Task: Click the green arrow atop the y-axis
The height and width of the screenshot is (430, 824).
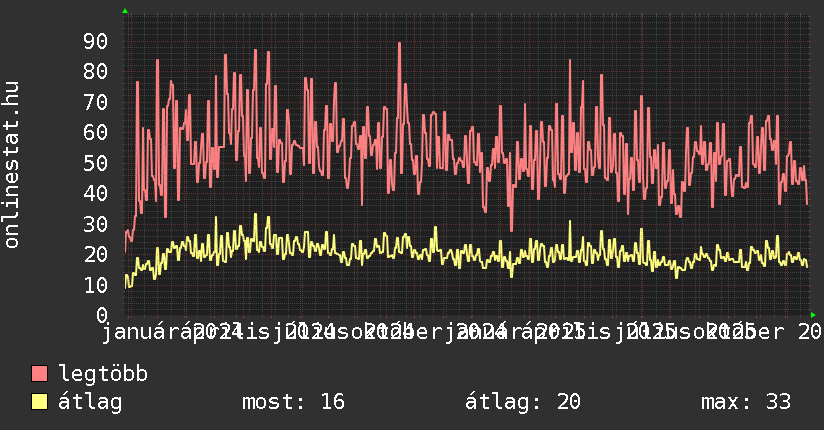Action: pyautogui.click(x=124, y=11)
